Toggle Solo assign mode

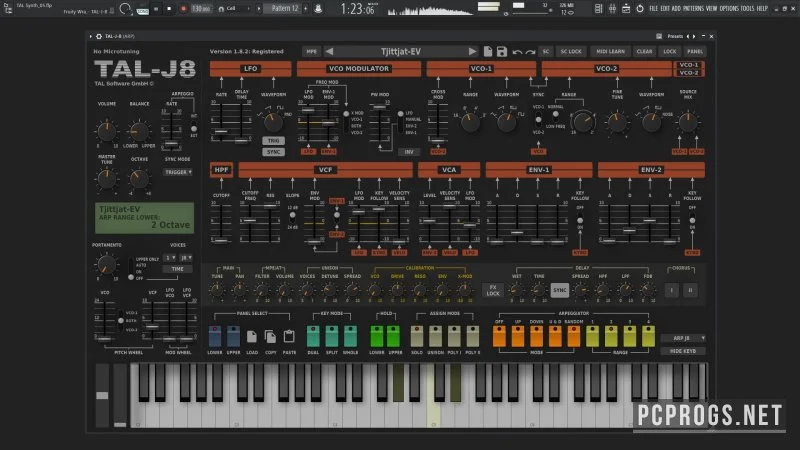coord(417,336)
